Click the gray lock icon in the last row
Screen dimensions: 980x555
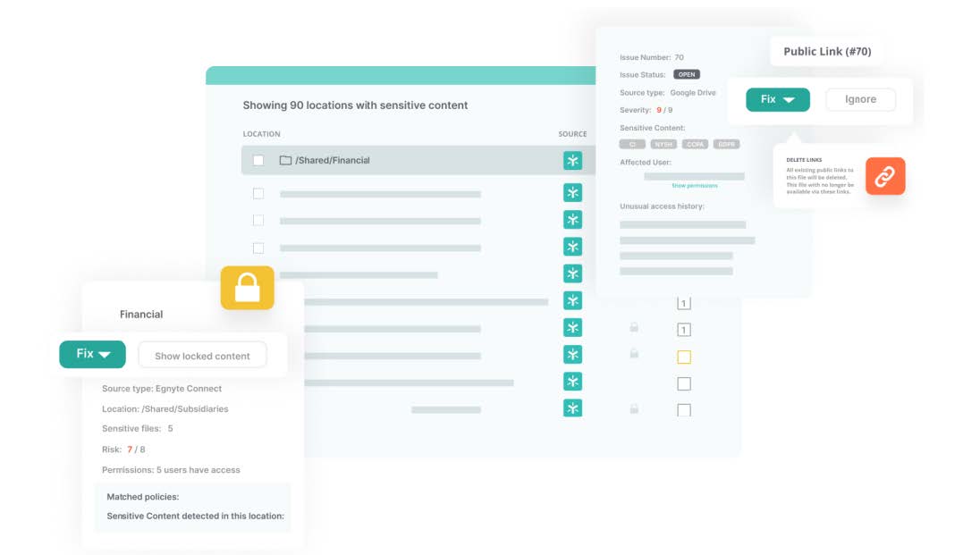(x=634, y=409)
